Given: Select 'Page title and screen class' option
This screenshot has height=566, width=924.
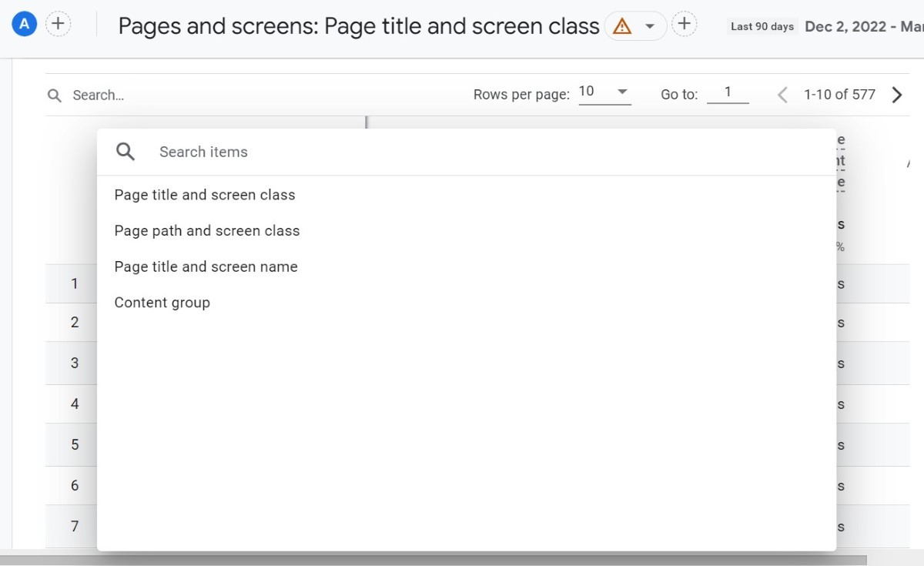Looking at the screenshot, I should 205,195.
